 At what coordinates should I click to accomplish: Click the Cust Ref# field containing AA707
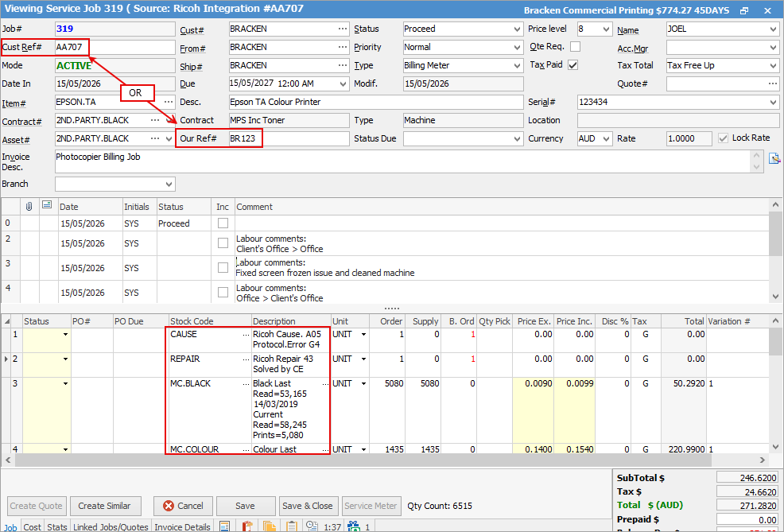(x=115, y=47)
